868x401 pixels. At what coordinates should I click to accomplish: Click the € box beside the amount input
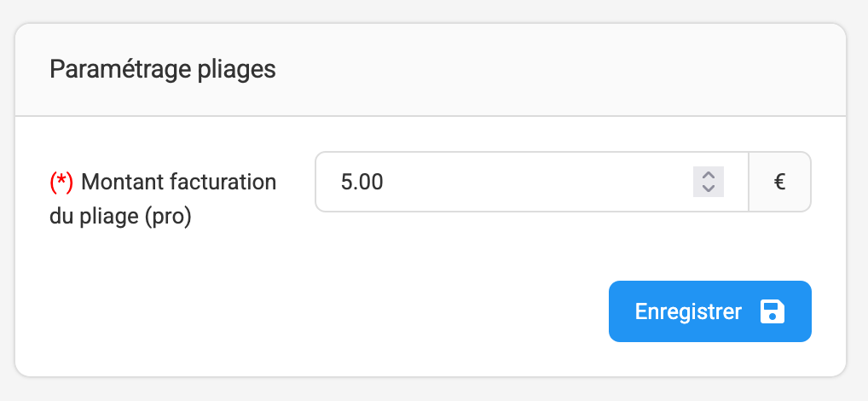point(780,182)
